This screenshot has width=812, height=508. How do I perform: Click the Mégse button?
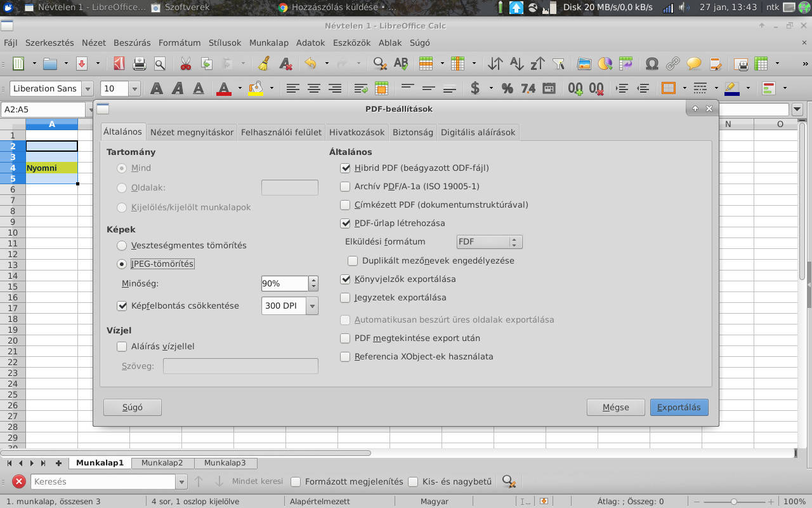point(615,408)
